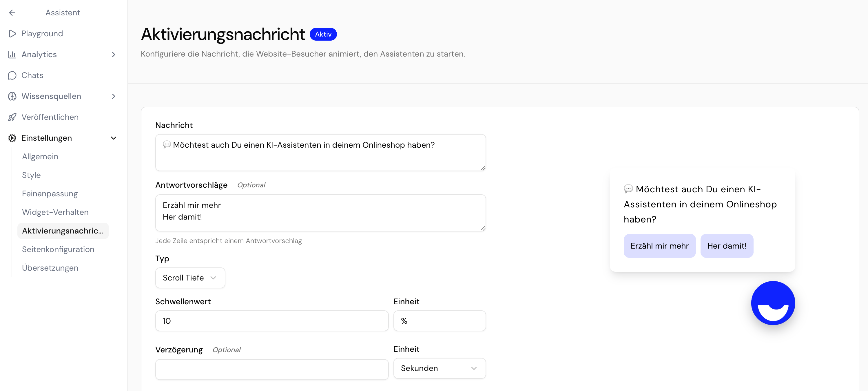Select the Allgemein settings item

point(40,157)
